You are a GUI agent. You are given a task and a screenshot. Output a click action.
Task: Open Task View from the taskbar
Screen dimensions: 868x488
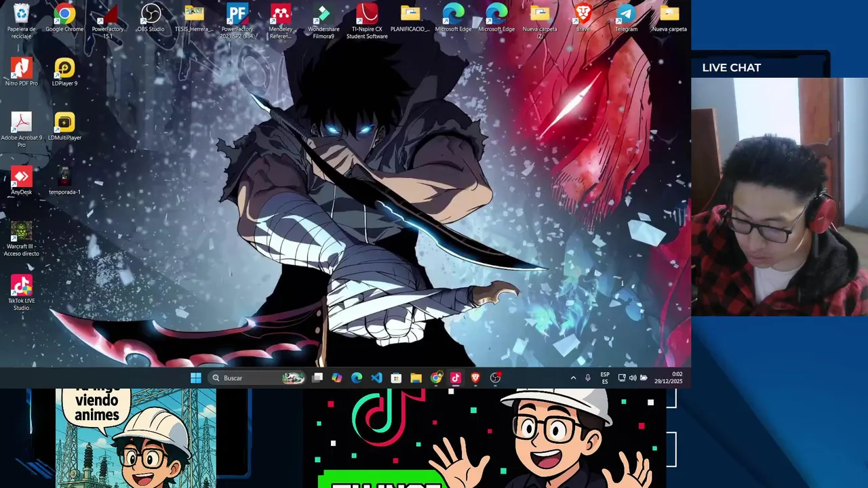(317, 378)
